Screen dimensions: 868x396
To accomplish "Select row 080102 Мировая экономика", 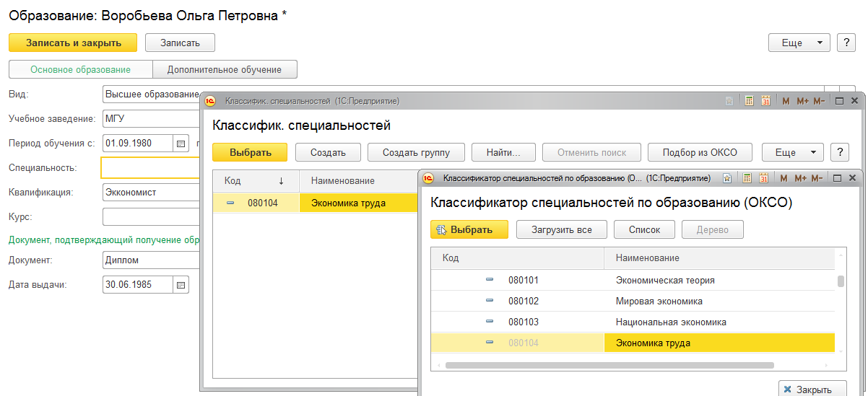I will tap(659, 301).
